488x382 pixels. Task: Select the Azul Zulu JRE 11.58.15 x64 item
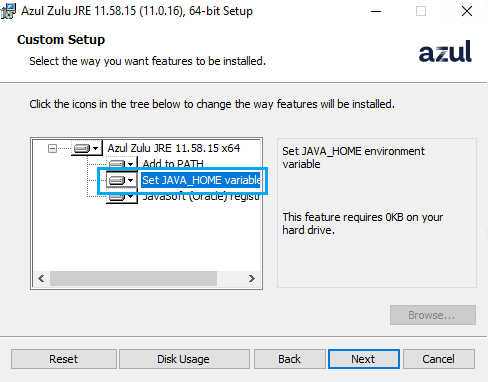click(174, 148)
